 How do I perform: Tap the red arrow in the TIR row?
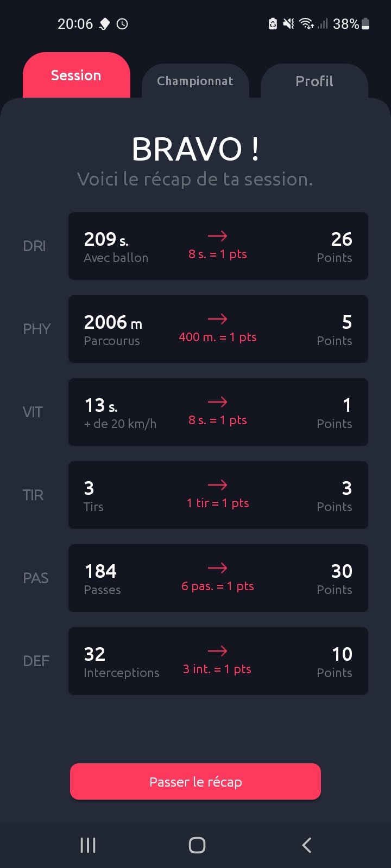tap(217, 485)
